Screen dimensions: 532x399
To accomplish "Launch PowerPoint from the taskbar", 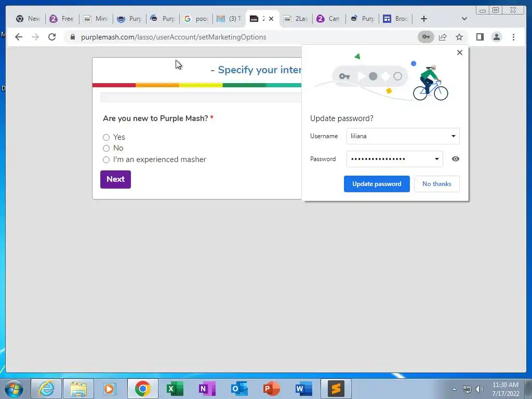I will (271, 389).
